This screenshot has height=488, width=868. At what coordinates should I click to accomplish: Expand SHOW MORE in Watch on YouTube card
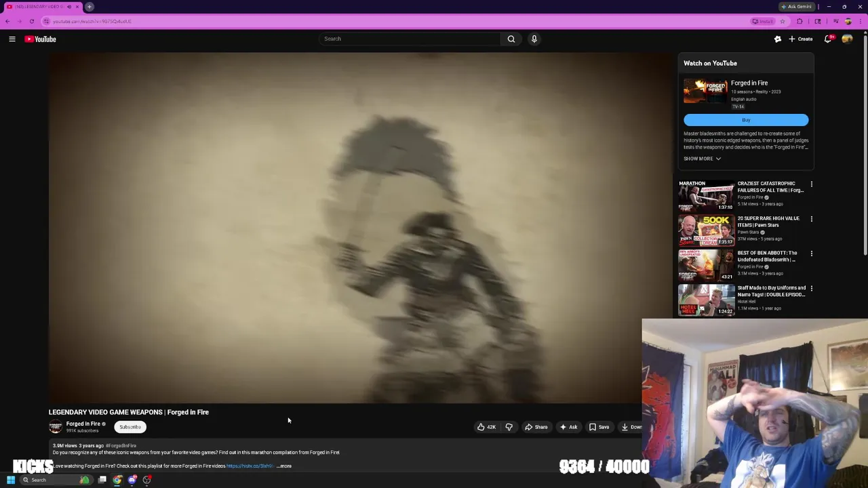(702, 159)
